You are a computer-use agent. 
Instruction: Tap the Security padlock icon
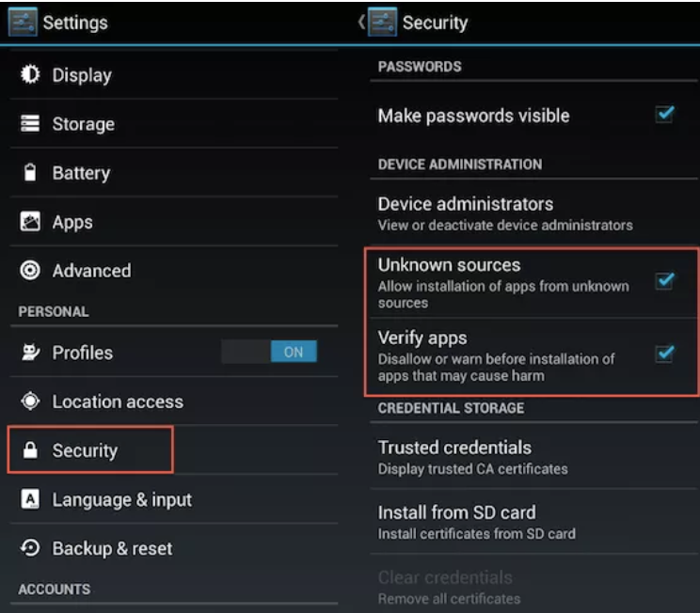30,450
